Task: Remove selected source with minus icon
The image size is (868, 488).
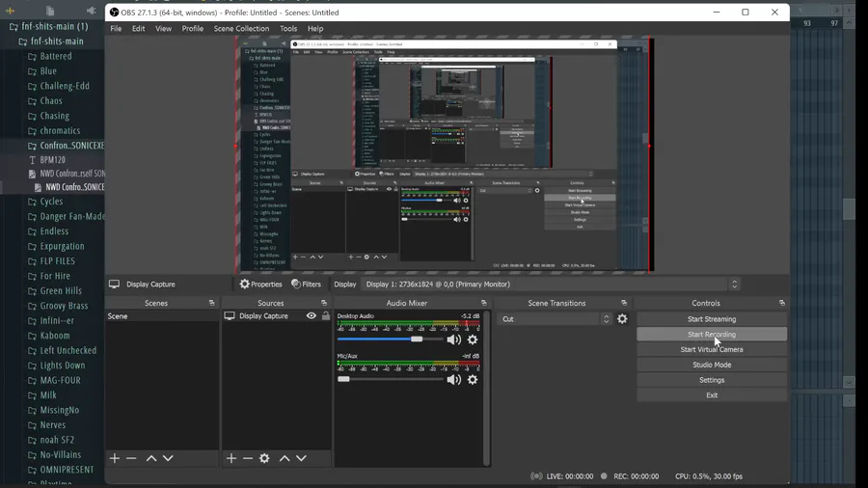Action: [248, 458]
